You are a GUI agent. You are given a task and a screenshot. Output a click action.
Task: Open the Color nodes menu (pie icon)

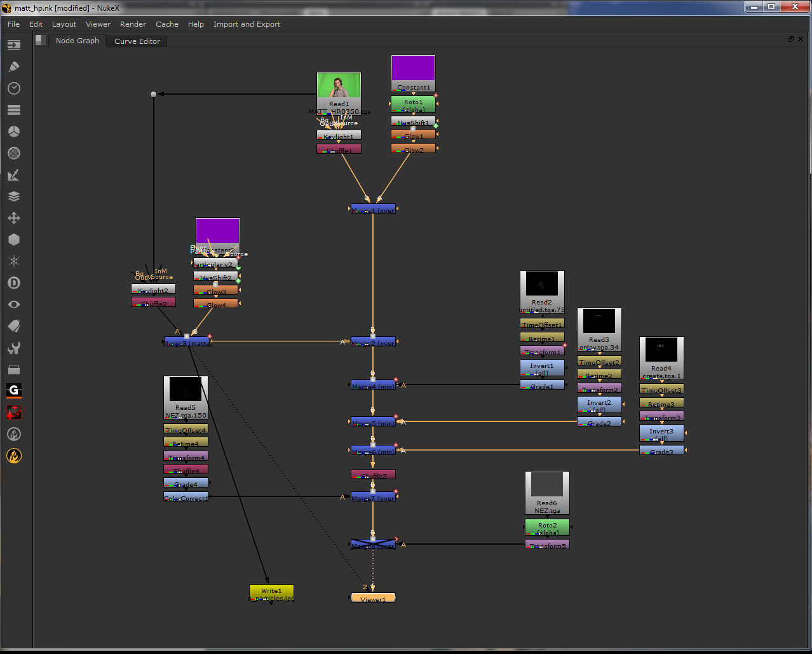[x=13, y=131]
